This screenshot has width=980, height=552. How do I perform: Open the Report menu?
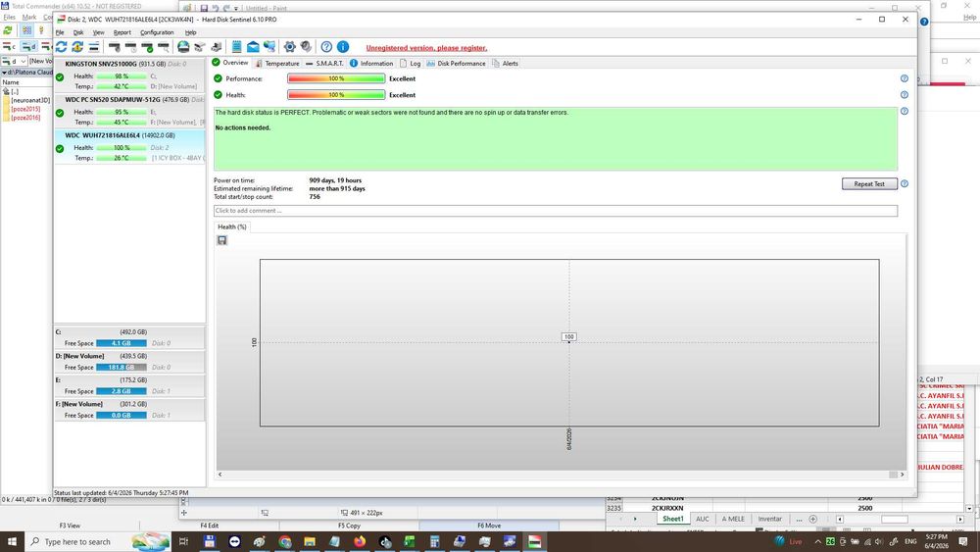(122, 32)
